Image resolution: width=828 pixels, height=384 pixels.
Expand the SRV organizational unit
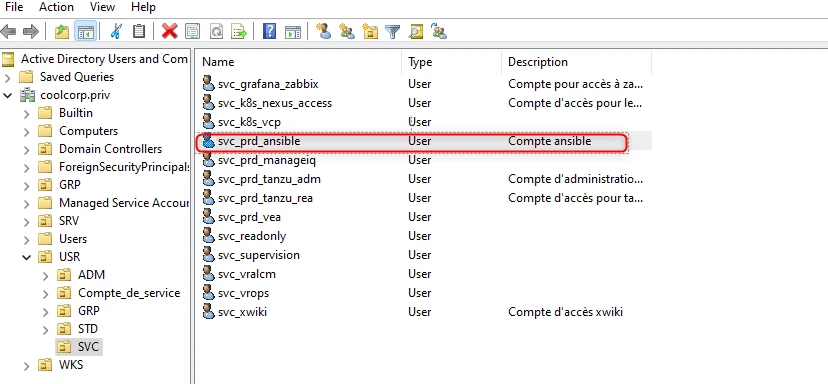pyautogui.click(x=26, y=221)
